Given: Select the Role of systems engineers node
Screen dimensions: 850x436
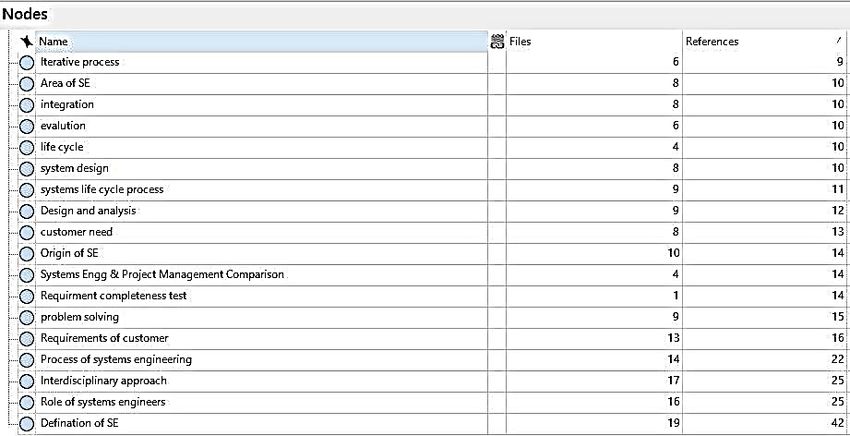Looking at the screenshot, I should [x=102, y=402].
